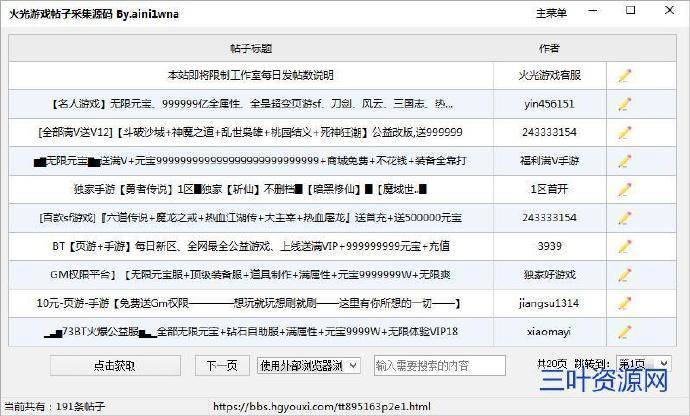Close the 火光游戏帖子采集 window
690x416 pixels.
click(669, 10)
